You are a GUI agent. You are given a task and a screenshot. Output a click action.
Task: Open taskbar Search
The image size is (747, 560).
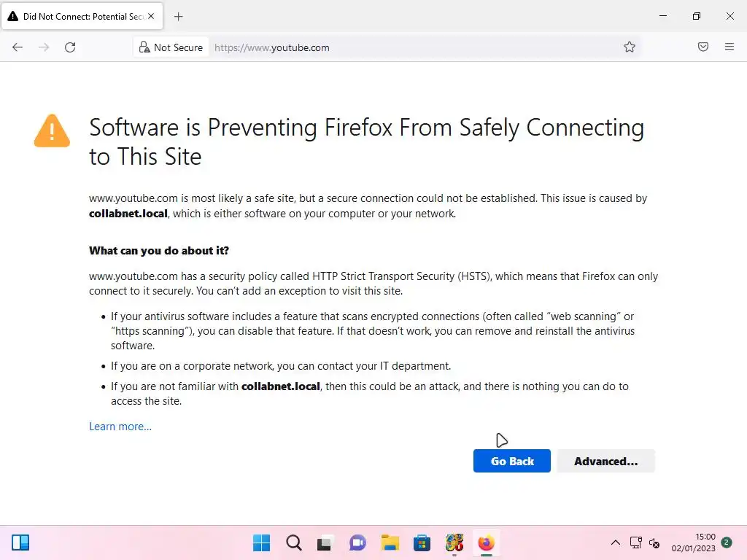point(293,543)
